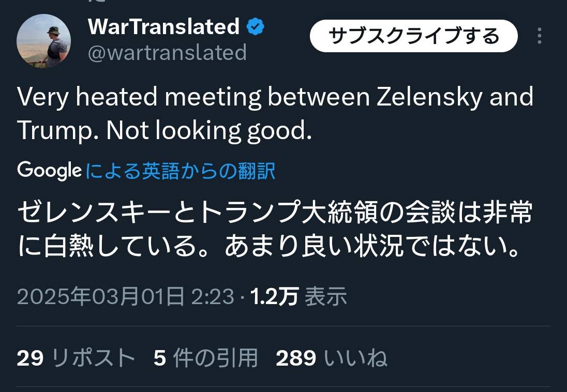Viewport: 567px width, 392px height.
Task: View the 289 いいね likes list
Action: (332, 357)
